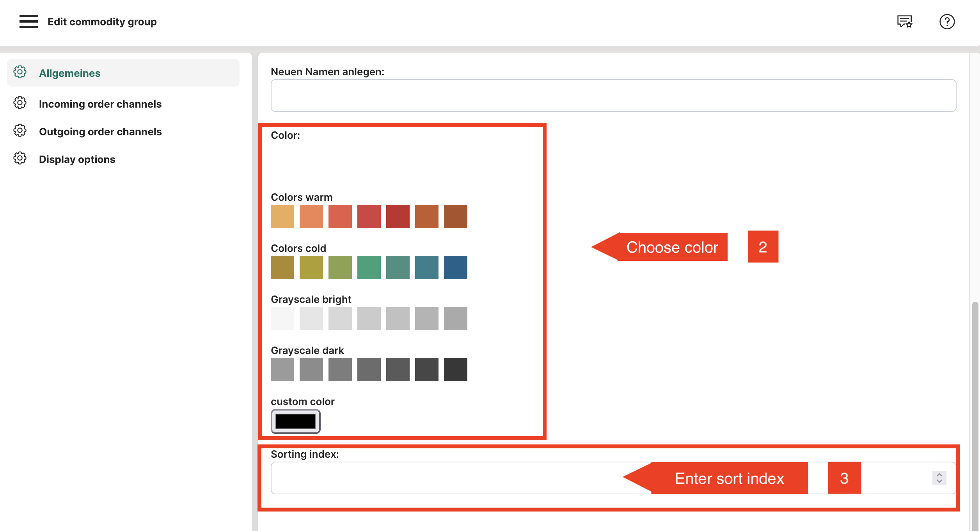
Task: Open the black custom color picker
Action: tap(296, 421)
